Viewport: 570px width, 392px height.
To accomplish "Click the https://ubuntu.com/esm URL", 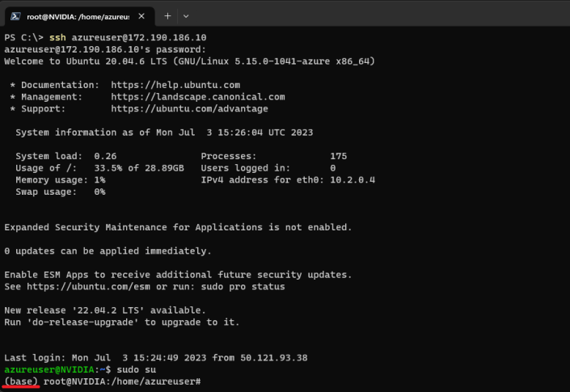I will [x=88, y=287].
